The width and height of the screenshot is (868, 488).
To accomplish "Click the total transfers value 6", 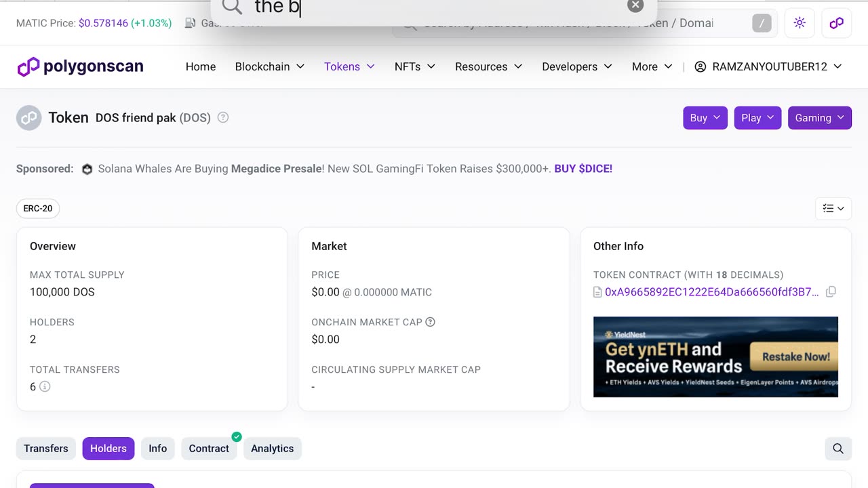I will pyautogui.click(x=33, y=386).
